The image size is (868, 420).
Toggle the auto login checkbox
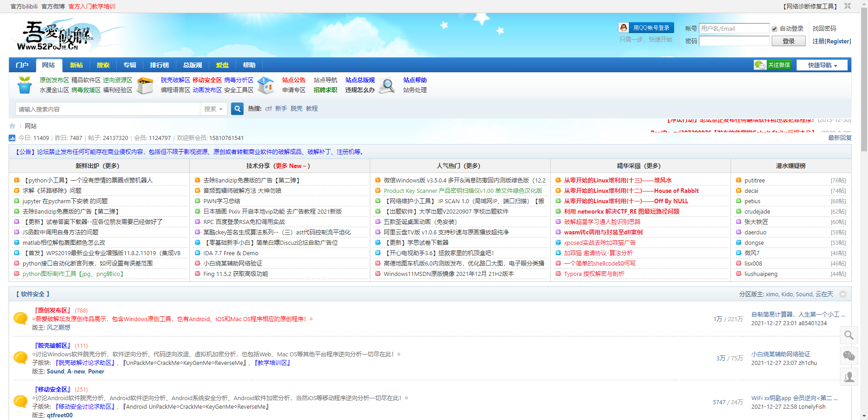pos(774,29)
